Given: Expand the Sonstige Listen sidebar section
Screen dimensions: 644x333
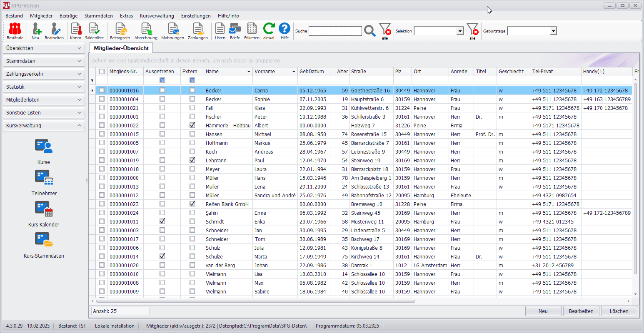Looking at the screenshot, I should (44, 113).
